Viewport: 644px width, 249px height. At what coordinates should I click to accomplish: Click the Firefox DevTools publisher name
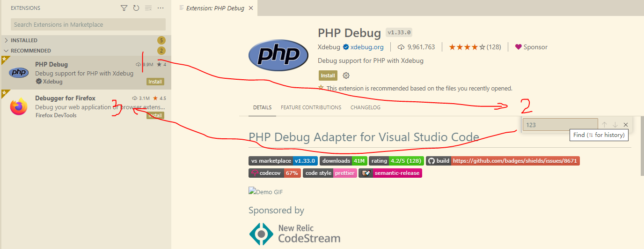(x=56, y=115)
